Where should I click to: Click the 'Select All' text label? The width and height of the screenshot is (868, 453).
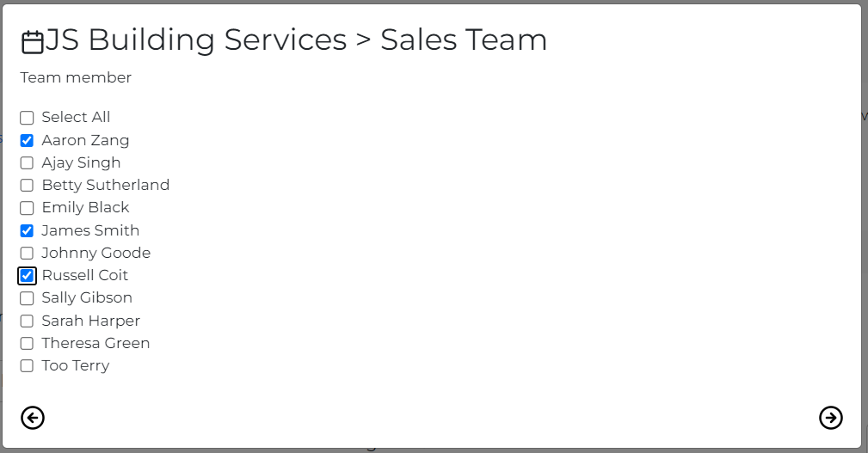[76, 117]
